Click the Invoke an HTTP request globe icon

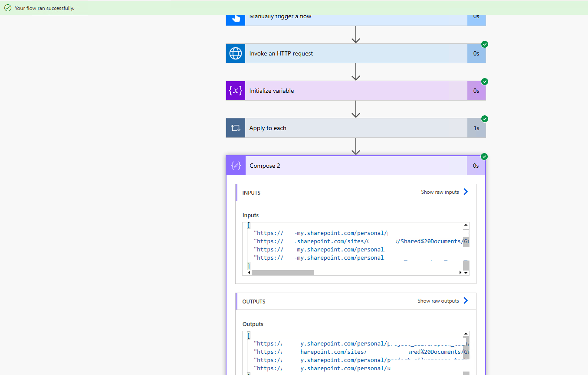point(236,53)
